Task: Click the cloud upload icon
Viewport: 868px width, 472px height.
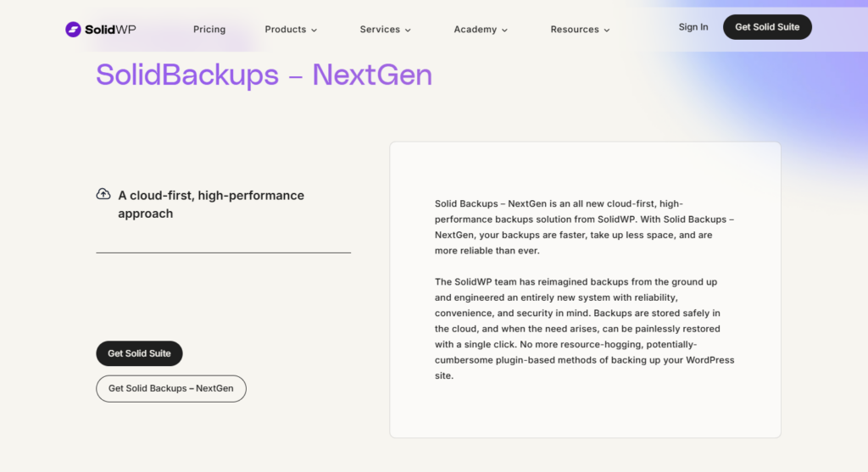Action: point(103,195)
